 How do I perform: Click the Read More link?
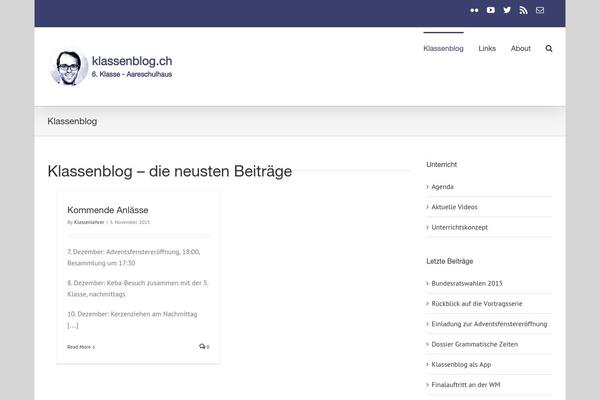[x=81, y=347]
